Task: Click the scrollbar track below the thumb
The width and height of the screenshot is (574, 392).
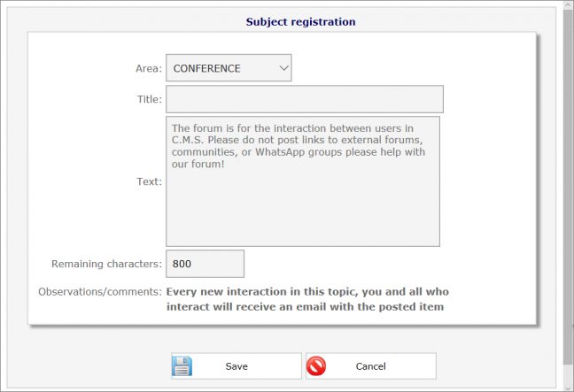Action: (568, 373)
